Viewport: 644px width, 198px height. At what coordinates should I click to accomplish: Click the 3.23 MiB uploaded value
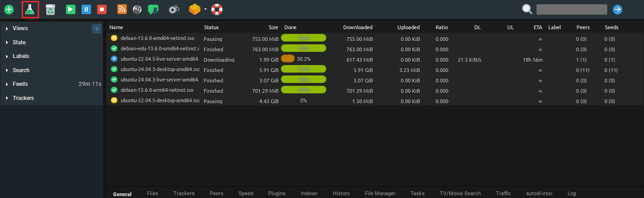[x=410, y=70]
